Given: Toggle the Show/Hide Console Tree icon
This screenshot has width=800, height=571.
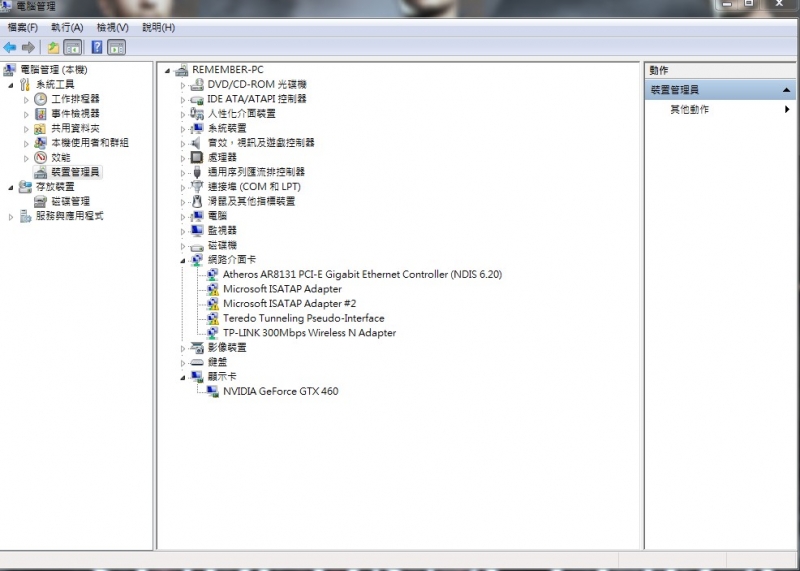Looking at the screenshot, I should pyautogui.click(x=73, y=48).
